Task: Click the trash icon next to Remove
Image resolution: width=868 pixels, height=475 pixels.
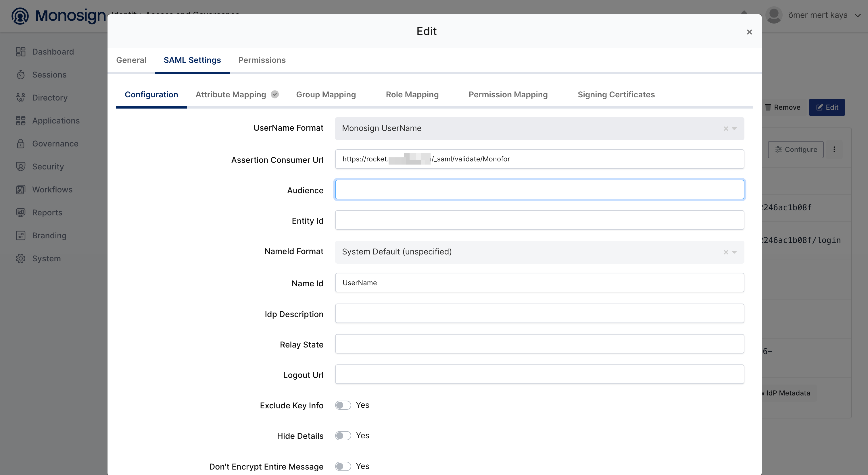Action: [768, 107]
